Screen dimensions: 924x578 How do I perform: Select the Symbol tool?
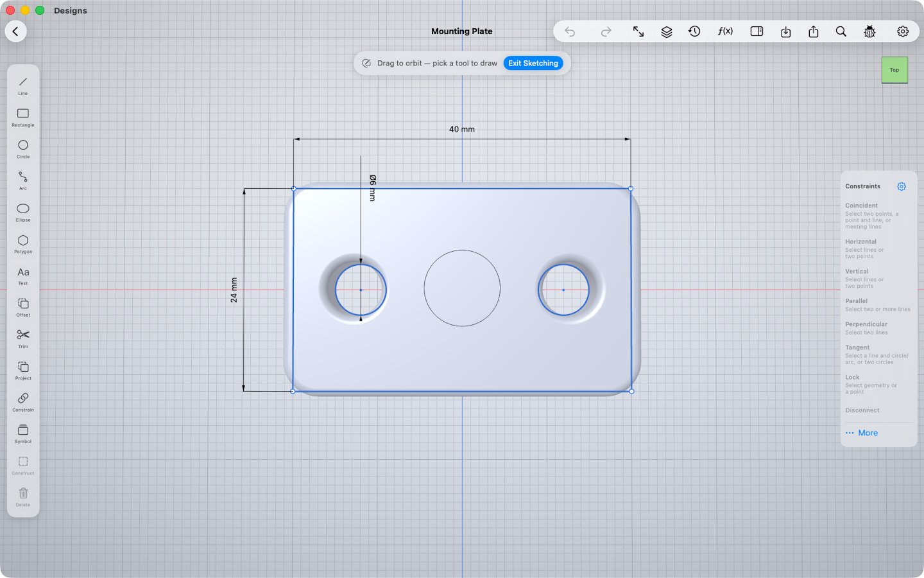[x=23, y=433]
